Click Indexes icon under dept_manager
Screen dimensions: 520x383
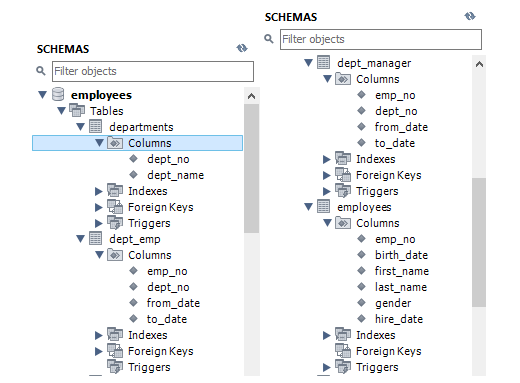pos(343,159)
